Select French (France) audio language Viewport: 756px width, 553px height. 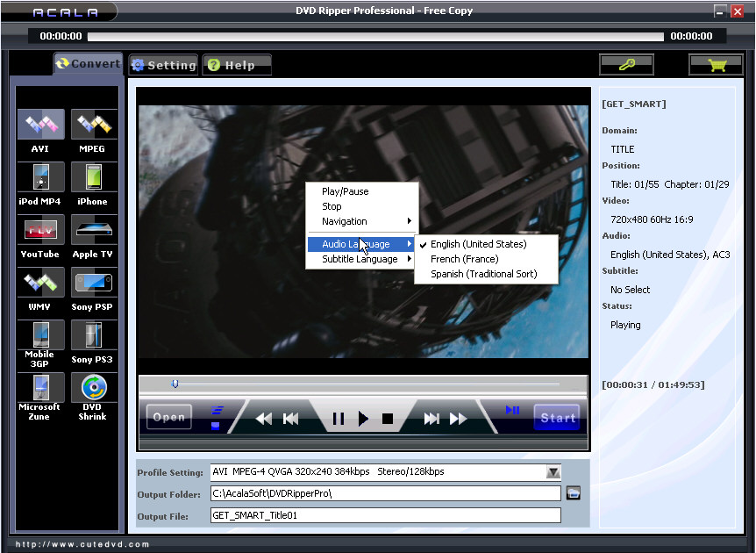464,259
